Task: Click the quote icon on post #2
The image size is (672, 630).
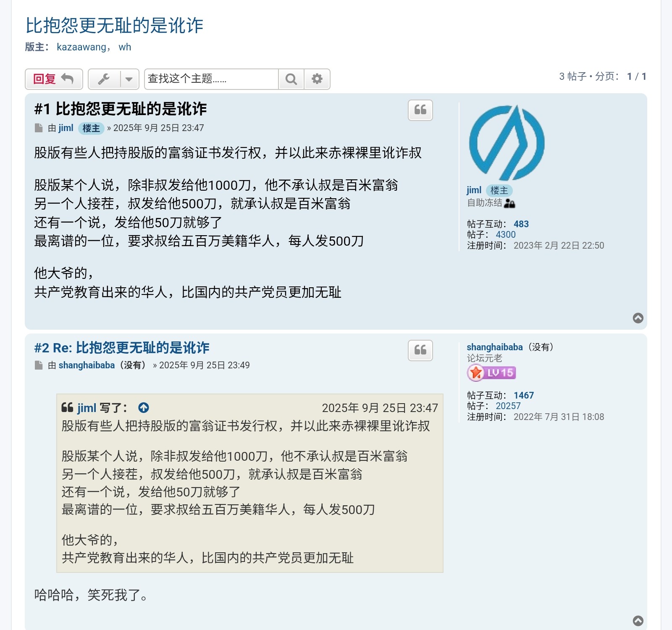Action: [420, 350]
